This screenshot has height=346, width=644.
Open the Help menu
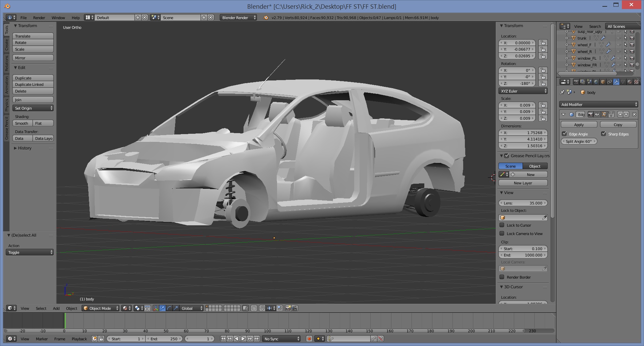click(x=75, y=17)
